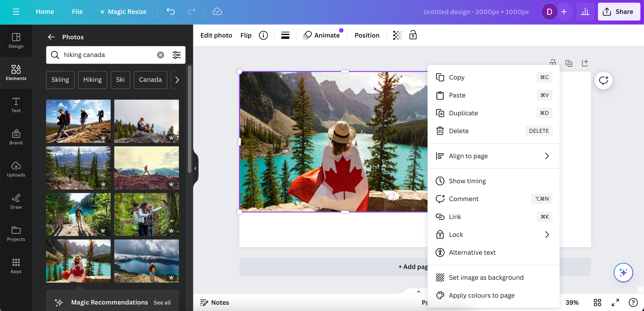Open the comment bubble beside the image
Viewport: 644px width, 311px height.
(x=604, y=80)
